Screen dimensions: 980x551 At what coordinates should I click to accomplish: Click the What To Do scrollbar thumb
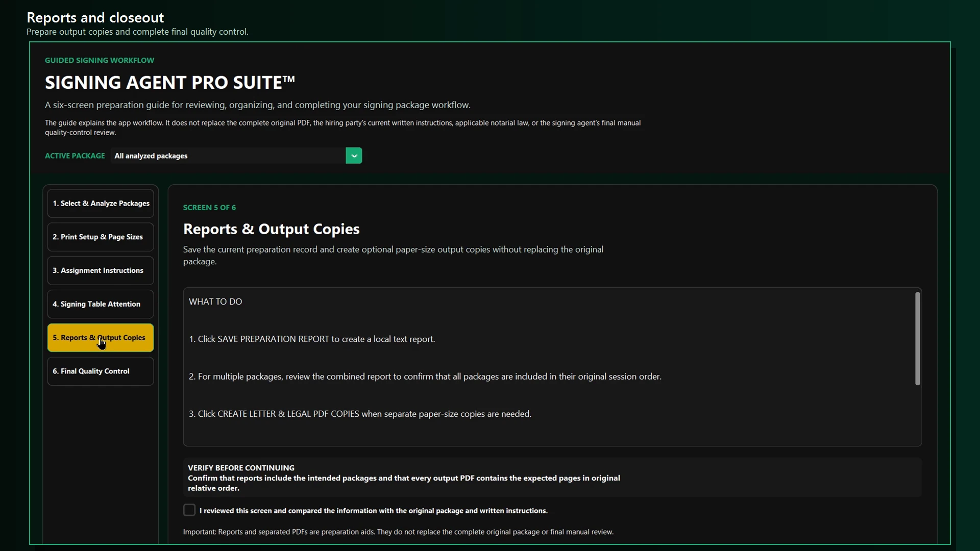(917, 339)
